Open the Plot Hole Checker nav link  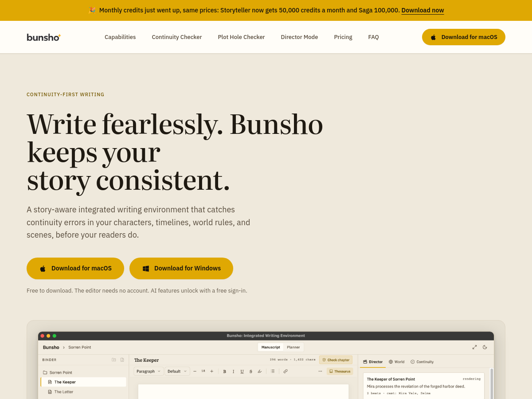tap(241, 37)
